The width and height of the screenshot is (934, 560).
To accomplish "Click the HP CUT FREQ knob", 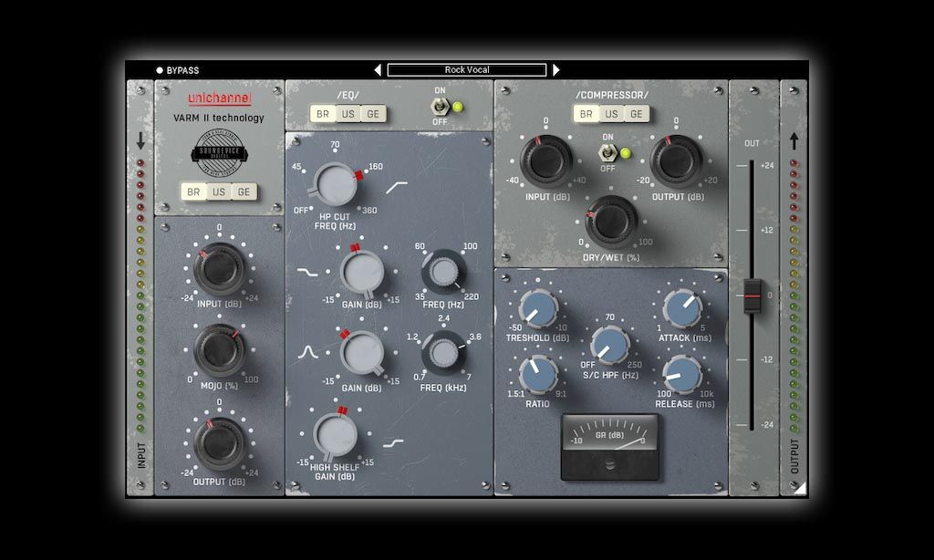I will [x=336, y=184].
